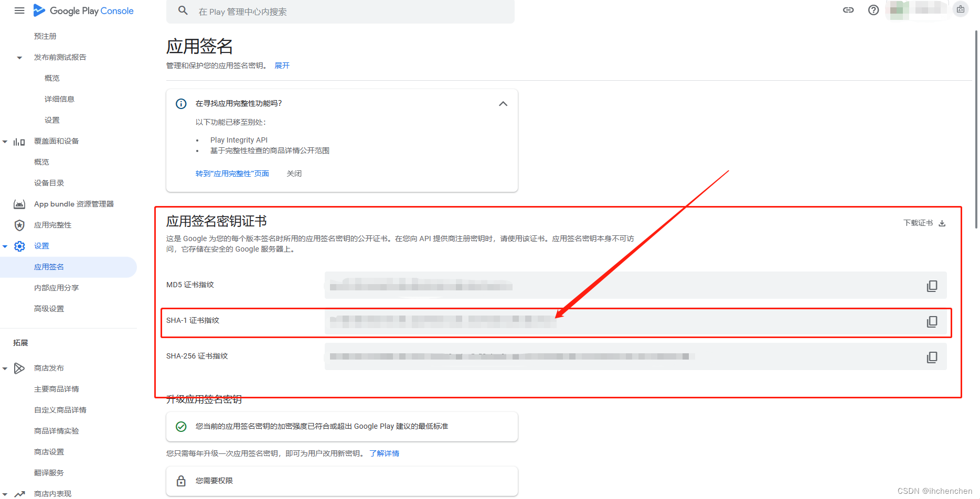The height and width of the screenshot is (499, 980).
Task: Download the app signing certificate
Action: tap(924, 222)
